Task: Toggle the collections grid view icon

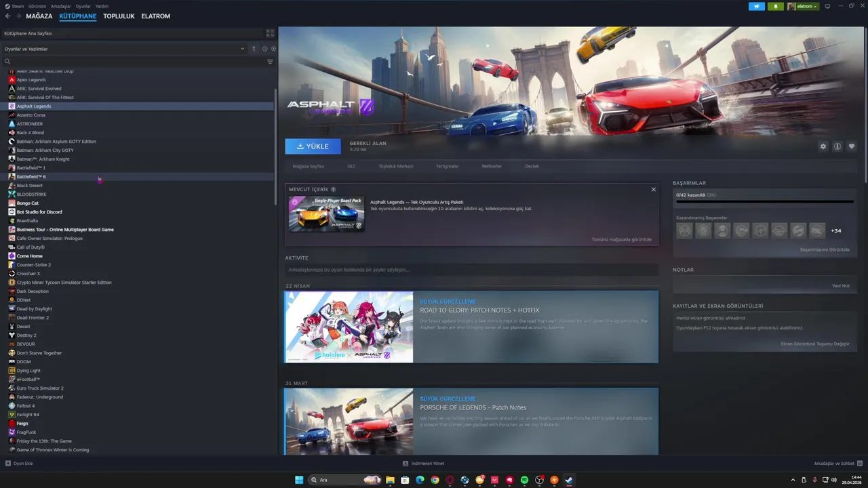Action: (270, 33)
